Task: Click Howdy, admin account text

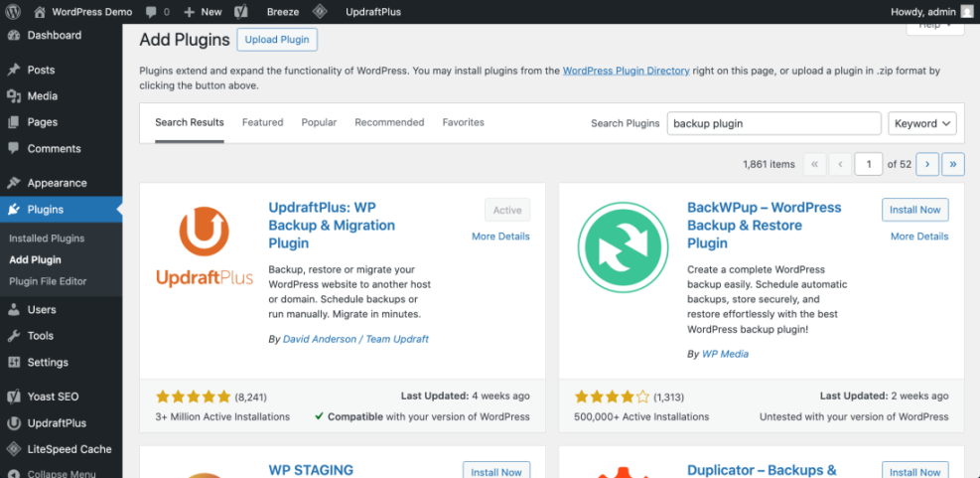Action: click(x=923, y=12)
